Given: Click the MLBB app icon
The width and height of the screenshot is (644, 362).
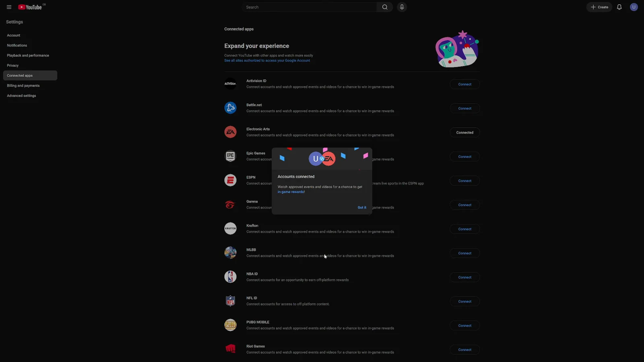Looking at the screenshot, I should point(230,253).
